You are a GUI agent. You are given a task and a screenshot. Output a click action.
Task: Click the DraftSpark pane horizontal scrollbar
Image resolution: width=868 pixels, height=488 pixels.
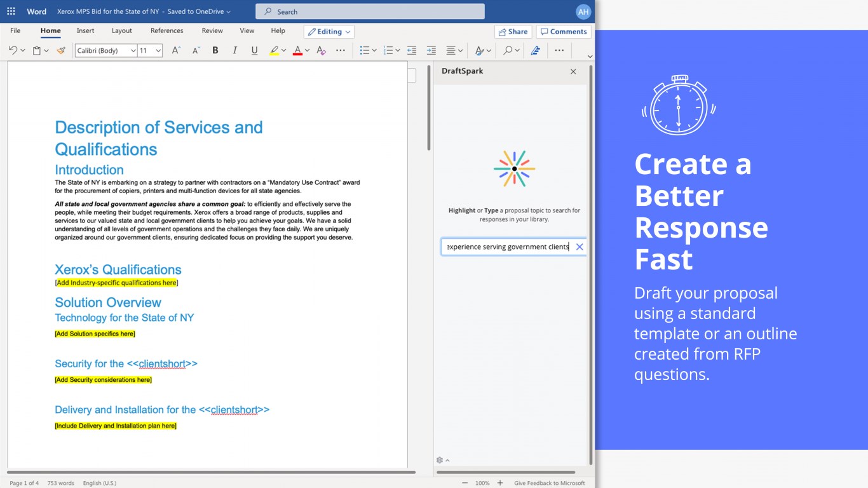coord(506,472)
